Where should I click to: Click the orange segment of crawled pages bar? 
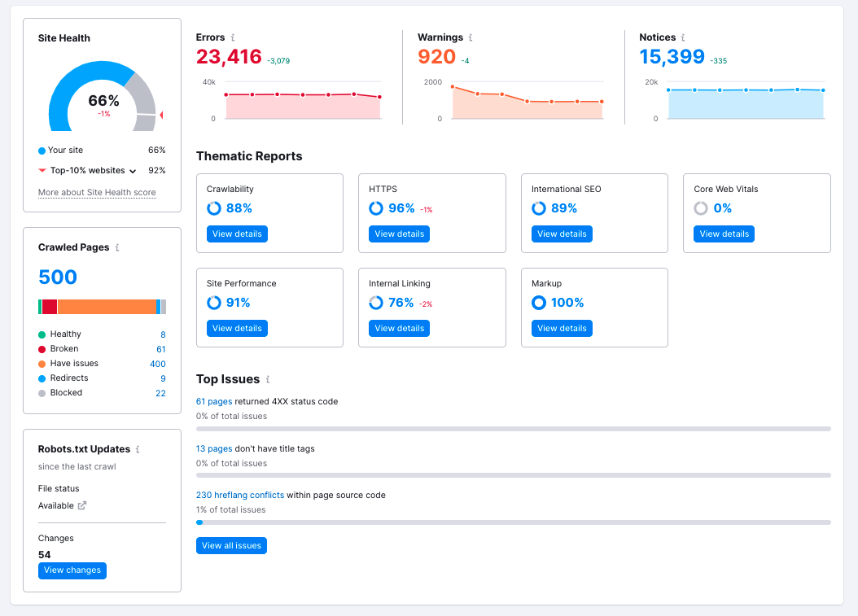point(106,307)
